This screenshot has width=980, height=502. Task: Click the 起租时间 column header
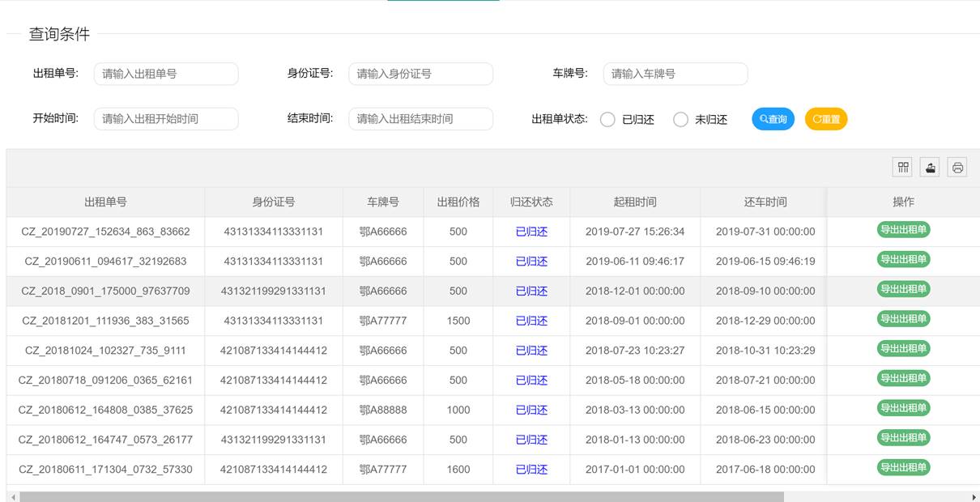(x=635, y=202)
